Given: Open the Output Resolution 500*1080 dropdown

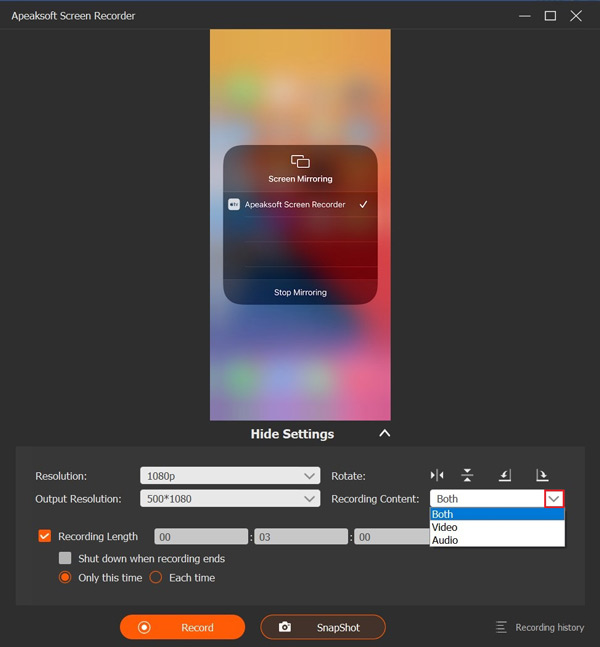Looking at the screenshot, I should (230, 498).
